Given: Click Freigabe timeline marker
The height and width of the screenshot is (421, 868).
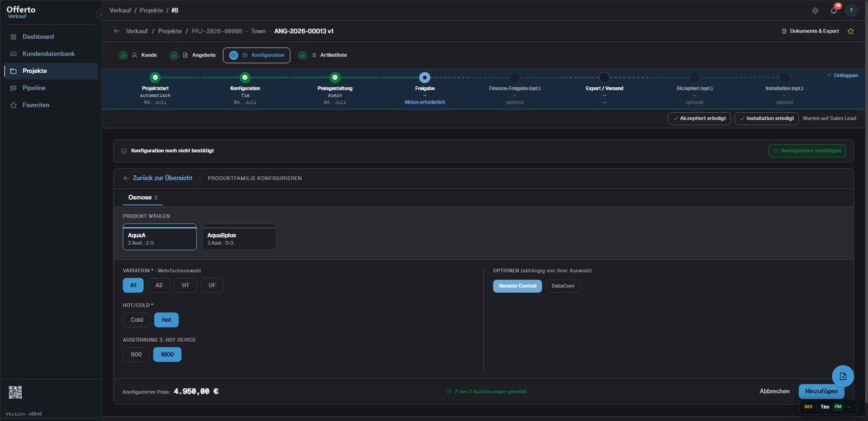Looking at the screenshot, I should (x=425, y=78).
